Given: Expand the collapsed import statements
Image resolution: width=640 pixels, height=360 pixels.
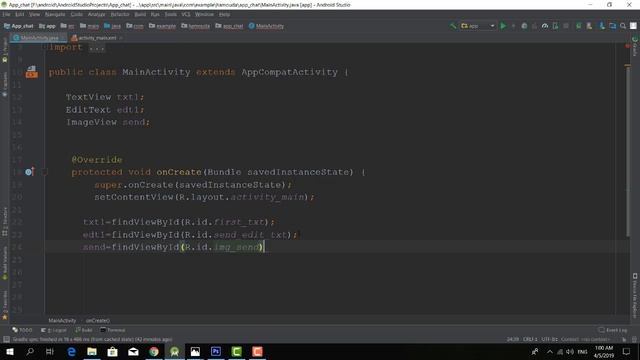Looking at the screenshot, I should pyautogui.click(x=97, y=48).
